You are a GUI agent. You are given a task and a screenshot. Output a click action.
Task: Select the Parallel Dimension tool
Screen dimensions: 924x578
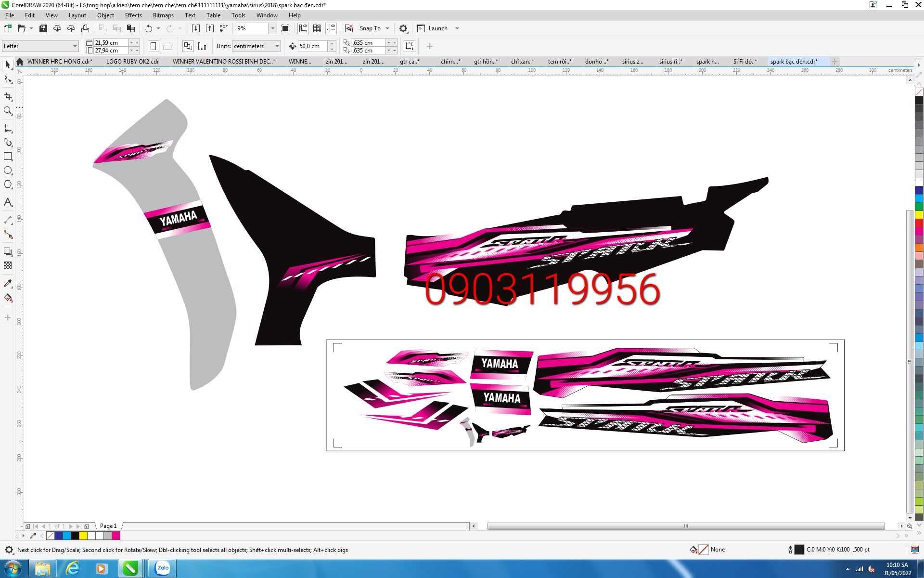tap(8, 220)
